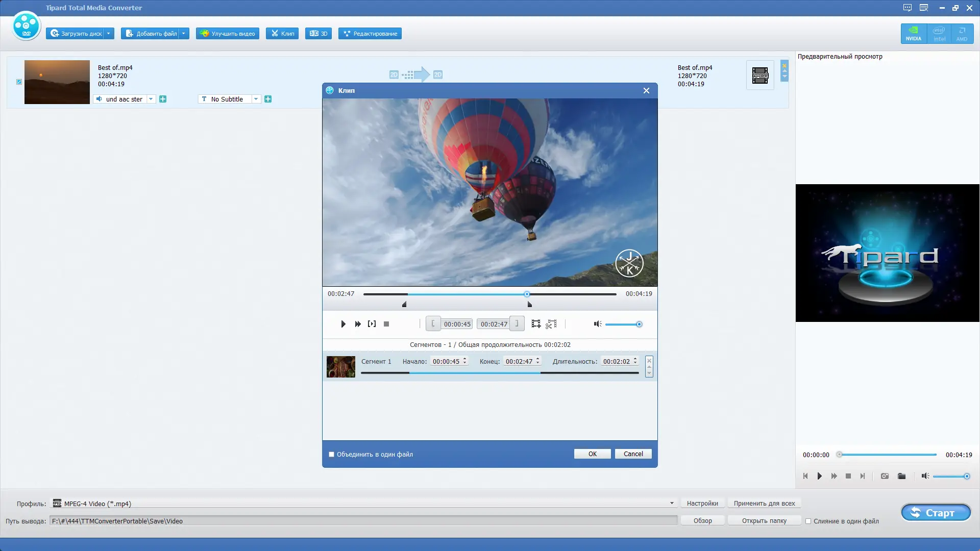The image size is (980, 551).
Task: Expand the und aac ster audio dropdown
Action: [151, 99]
